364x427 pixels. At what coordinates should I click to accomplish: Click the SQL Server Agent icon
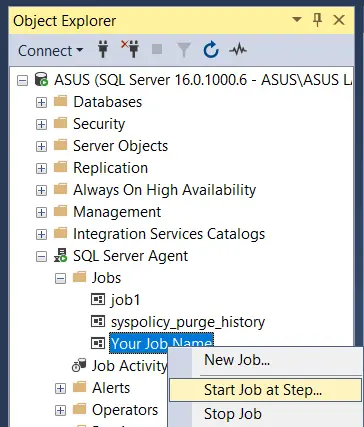61,255
